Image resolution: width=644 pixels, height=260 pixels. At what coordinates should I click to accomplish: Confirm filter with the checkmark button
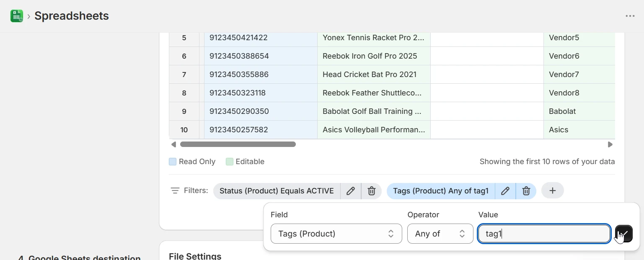click(624, 234)
